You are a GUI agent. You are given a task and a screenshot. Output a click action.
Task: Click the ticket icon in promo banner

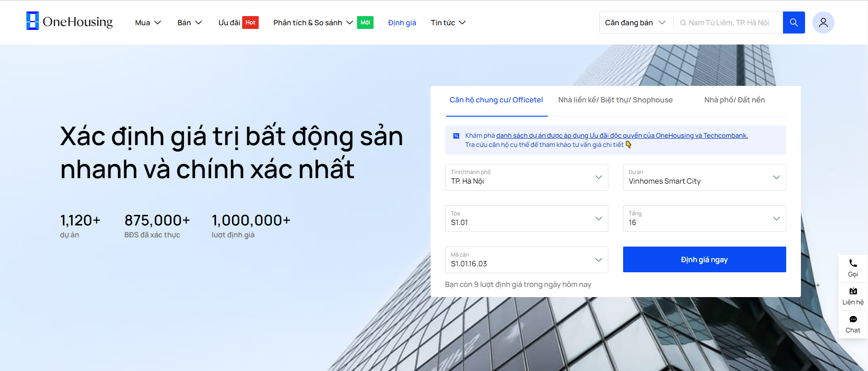click(x=456, y=136)
